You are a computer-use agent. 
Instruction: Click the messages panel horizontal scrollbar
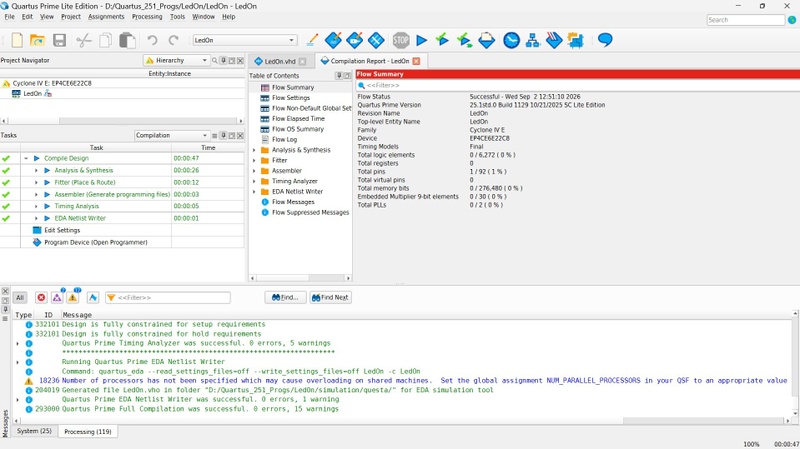pyautogui.click(x=403, y=421)
